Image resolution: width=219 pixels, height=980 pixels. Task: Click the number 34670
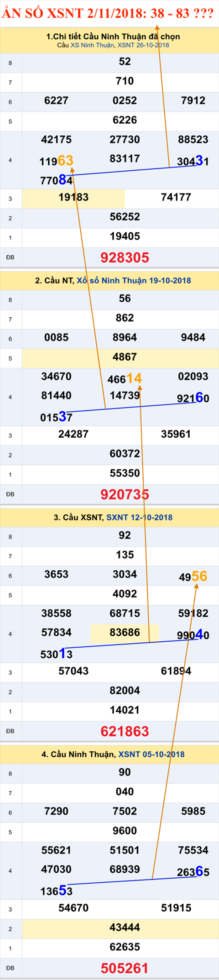point(56,377)
